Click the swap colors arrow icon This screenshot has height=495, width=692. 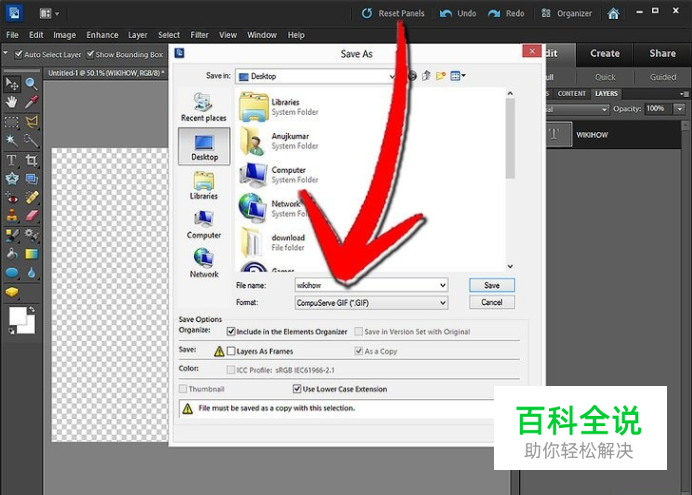(x=31, y=310)
